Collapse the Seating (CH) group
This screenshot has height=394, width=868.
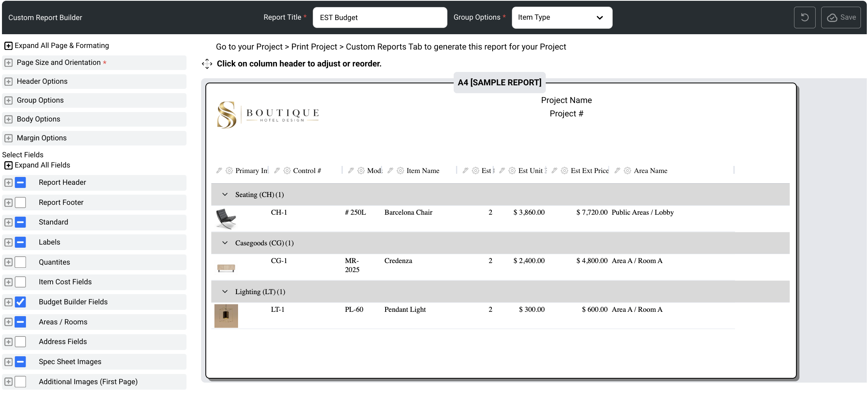tap(225, 195)
